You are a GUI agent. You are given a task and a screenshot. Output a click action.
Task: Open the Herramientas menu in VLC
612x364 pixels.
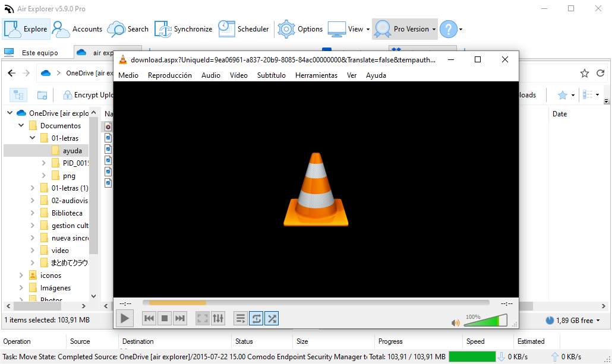point(316,75)
